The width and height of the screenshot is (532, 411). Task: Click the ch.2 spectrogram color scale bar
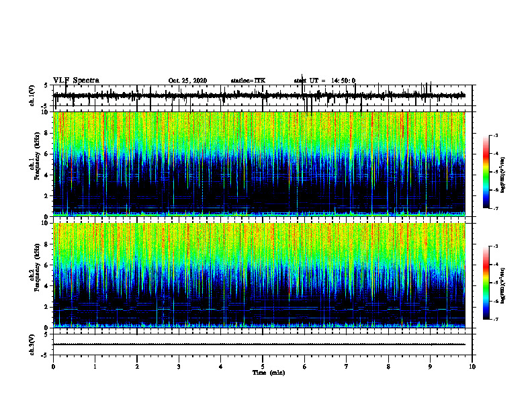(x=486, y=283)
